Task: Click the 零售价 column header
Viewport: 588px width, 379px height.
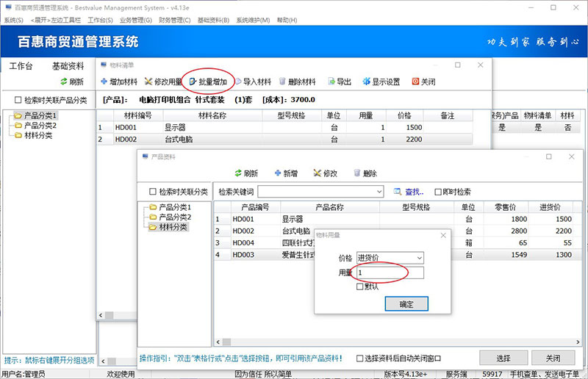Action: click(x=506, y=207)
